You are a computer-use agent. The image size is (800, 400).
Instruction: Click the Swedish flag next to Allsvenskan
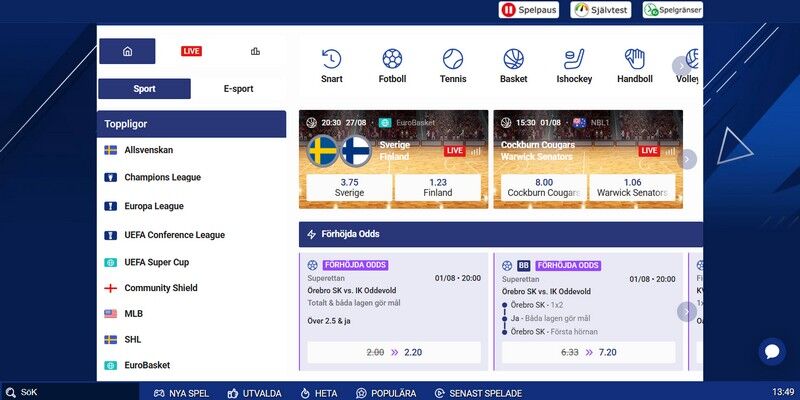pyautogui.click(x=110, y=150)
